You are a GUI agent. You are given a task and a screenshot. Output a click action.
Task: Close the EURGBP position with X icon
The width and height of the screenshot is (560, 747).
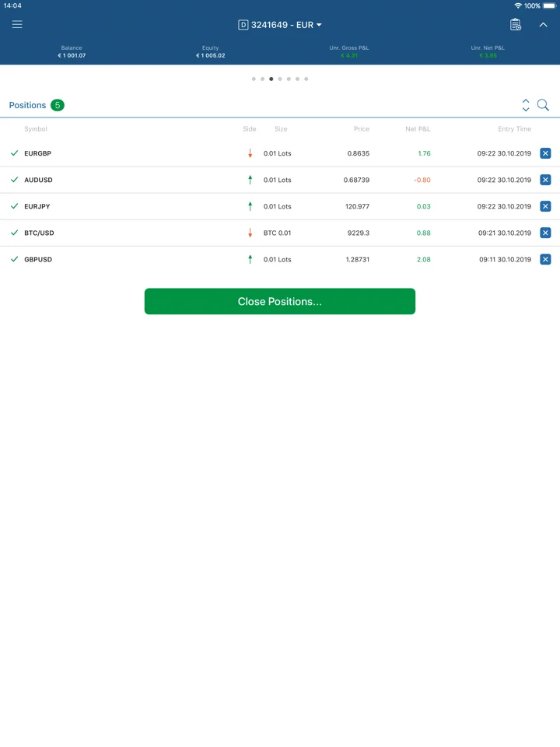point(545,153)
